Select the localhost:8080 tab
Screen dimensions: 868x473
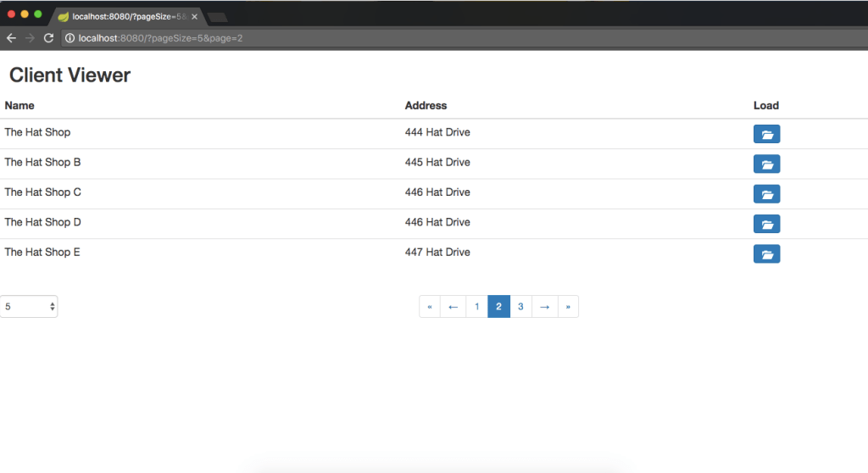129,17
